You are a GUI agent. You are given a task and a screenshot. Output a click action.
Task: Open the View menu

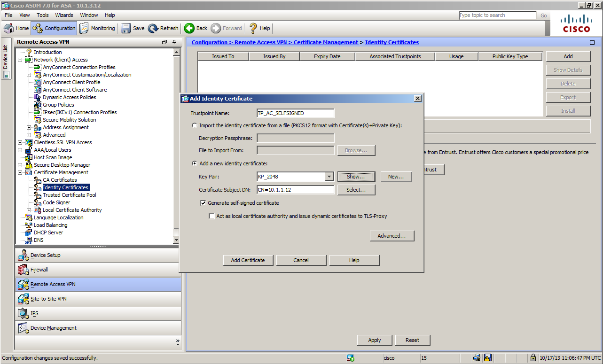pos(24,15)
